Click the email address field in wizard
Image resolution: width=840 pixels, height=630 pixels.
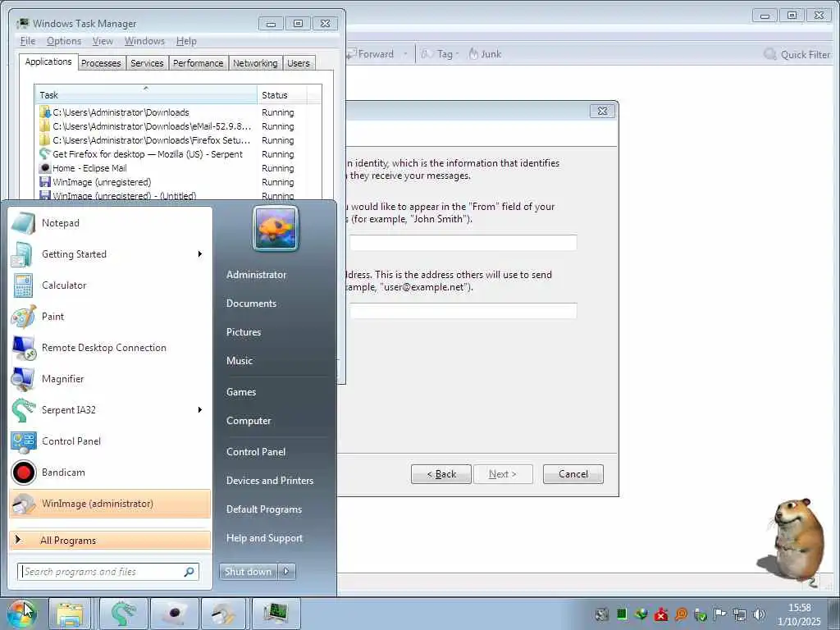[463, 311]
